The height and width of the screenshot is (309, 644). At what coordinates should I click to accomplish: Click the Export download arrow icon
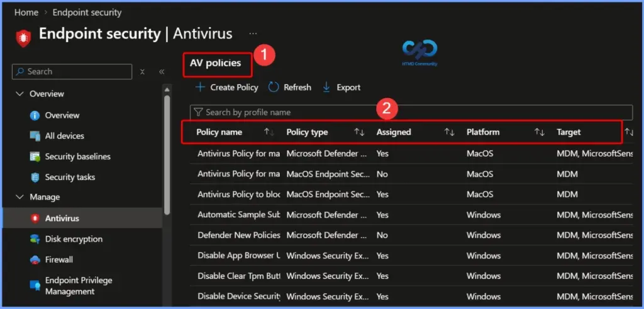[326, 87]
